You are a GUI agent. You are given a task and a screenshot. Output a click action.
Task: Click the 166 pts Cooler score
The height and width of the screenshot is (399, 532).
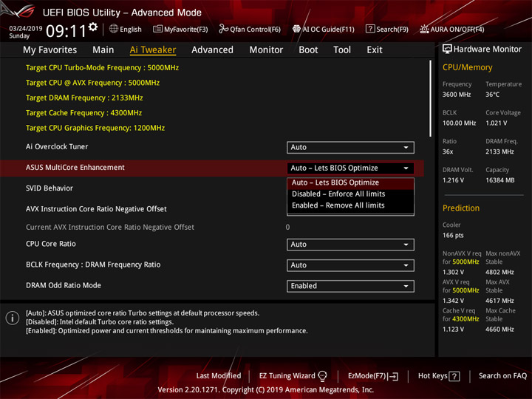[453, 236]
